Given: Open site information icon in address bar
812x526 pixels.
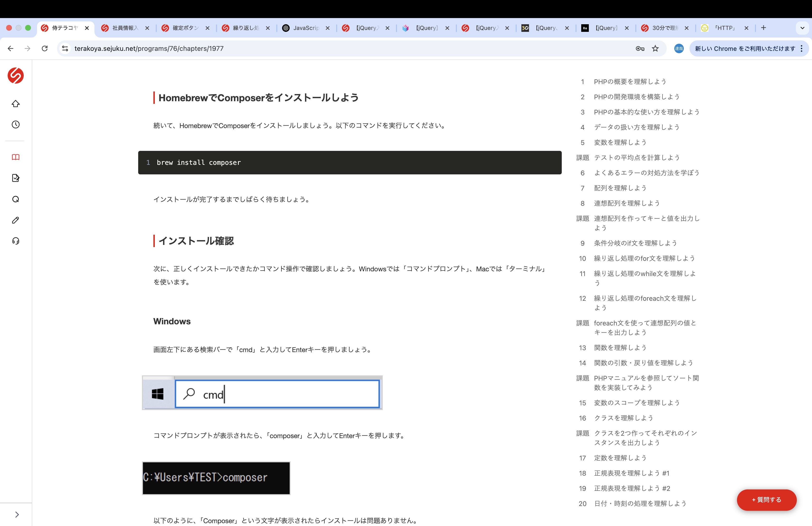Looking at the screenshot, I should pyautogui.click(x=65, y=48).
